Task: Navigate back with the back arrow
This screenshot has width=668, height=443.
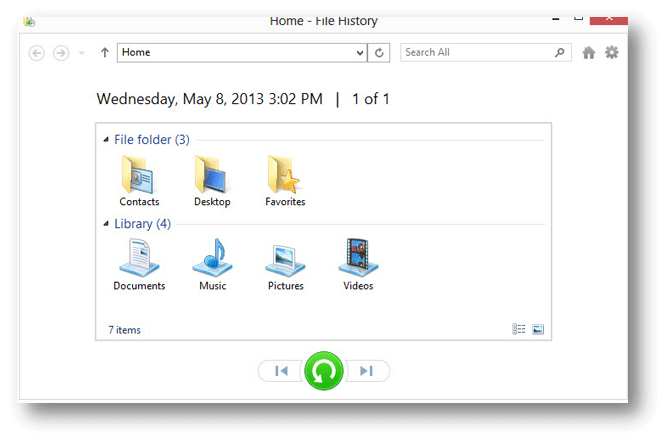Action: tap(37, 53)
